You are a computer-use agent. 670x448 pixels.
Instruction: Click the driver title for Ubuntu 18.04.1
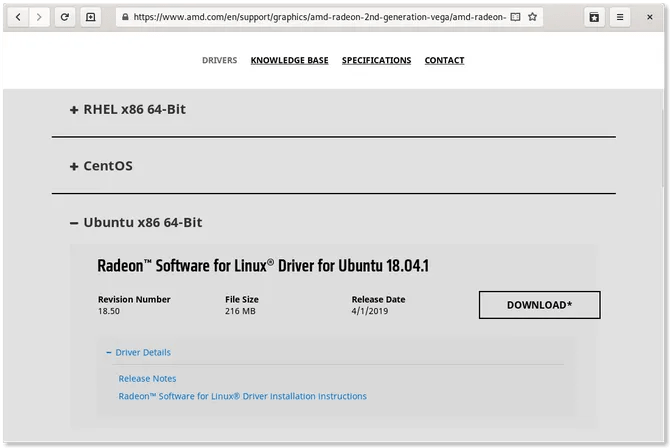tap(263, 265)
